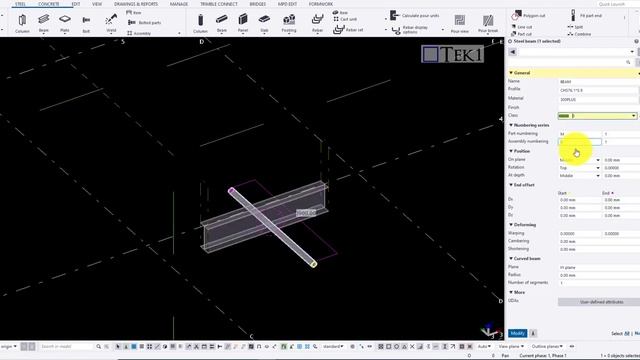Select the concrete Slab tool
The image size is (640, 360).
pyautogui.click(x=264, y=23)
